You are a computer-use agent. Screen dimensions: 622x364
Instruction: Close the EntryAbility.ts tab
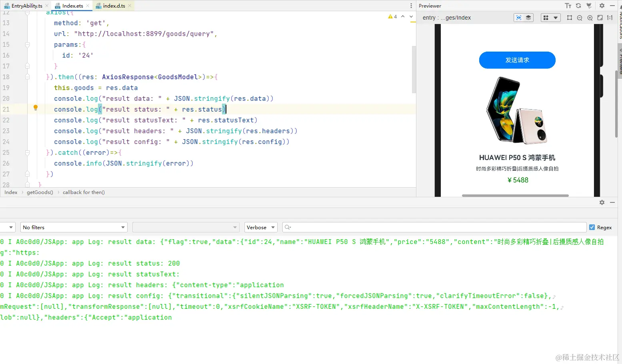point(47,6)
